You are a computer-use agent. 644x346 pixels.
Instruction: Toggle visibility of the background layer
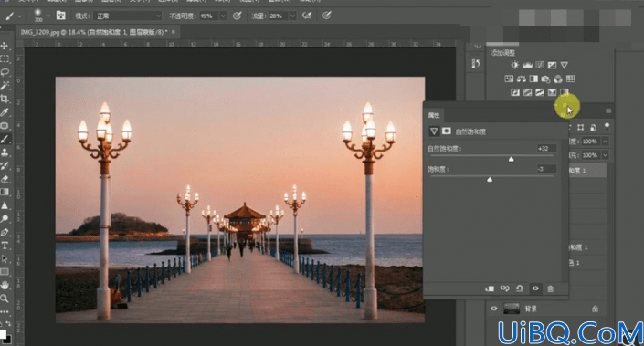(493, 309)
